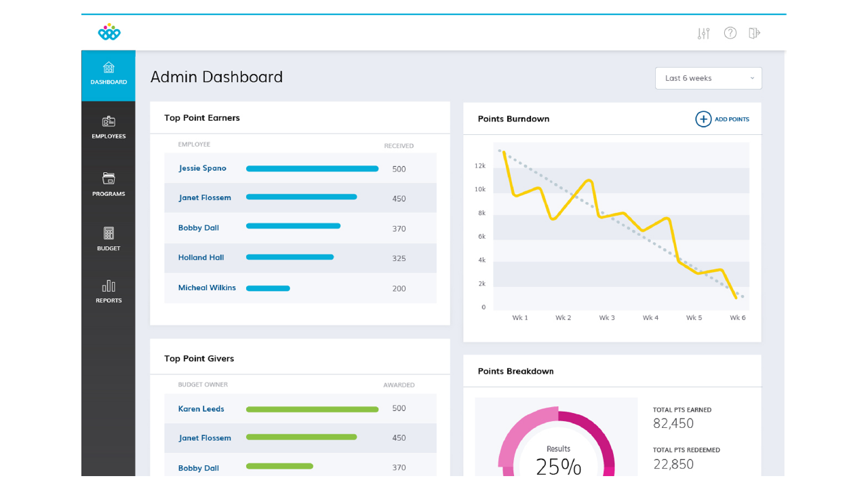868x489 pixels.
Task: Click the Dashboard building icon
Action: click(108, 67)
